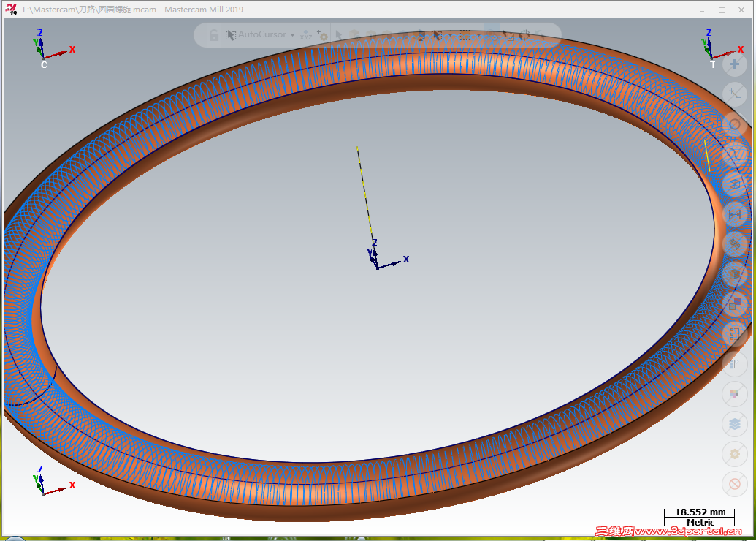
Task: Click the first solid cube selection icon
Action: coord(354,35)
